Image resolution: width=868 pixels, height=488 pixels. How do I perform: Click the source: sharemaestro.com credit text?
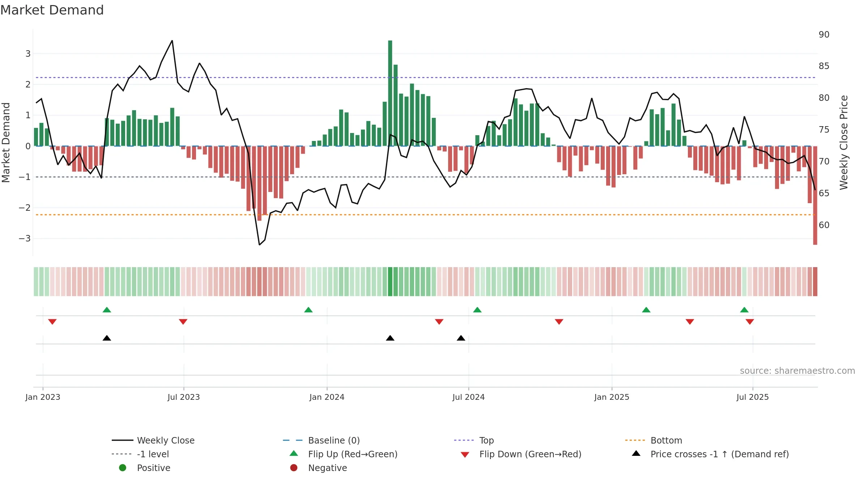[x=797, y=371]
